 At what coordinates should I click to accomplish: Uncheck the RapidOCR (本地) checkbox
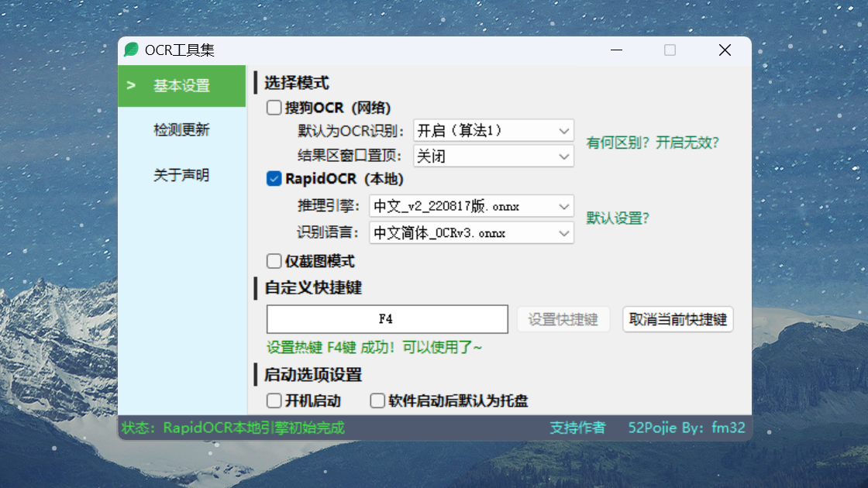tap(274, 179)
